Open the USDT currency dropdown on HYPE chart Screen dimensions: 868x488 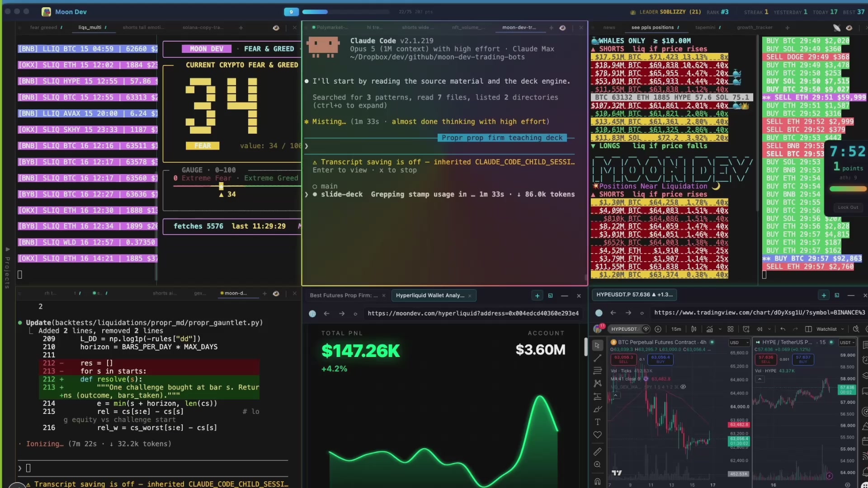click(x=847, y=343)
